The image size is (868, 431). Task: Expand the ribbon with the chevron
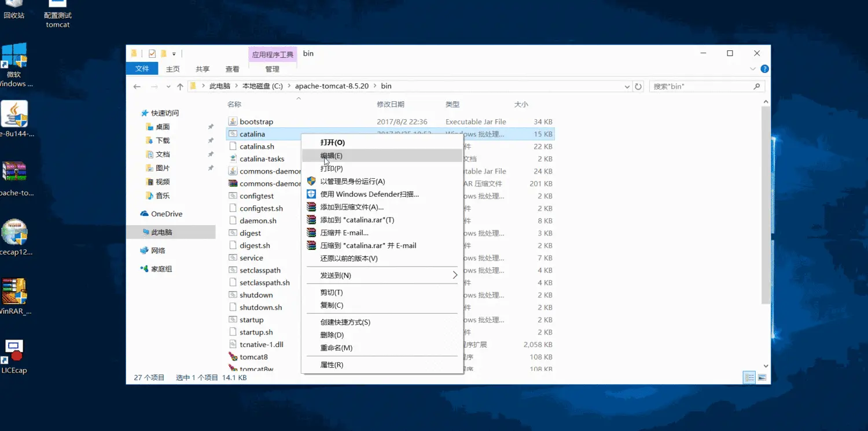(x=753, y=69)
